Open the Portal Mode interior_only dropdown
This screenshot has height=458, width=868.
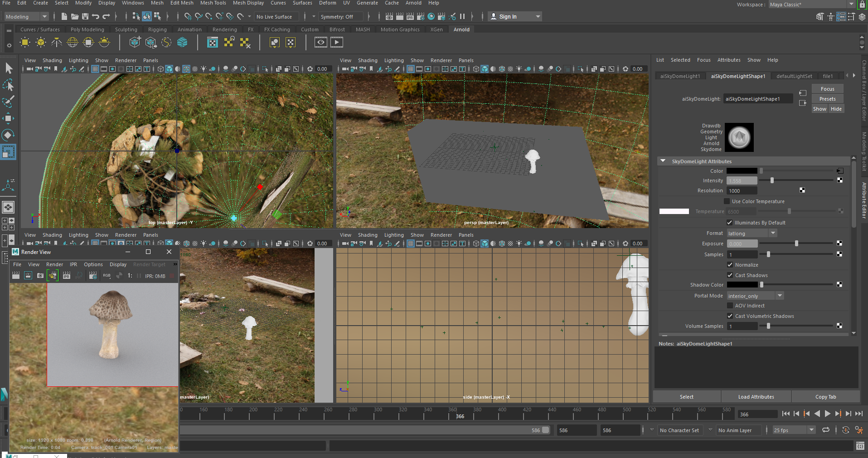coord(755,296)
